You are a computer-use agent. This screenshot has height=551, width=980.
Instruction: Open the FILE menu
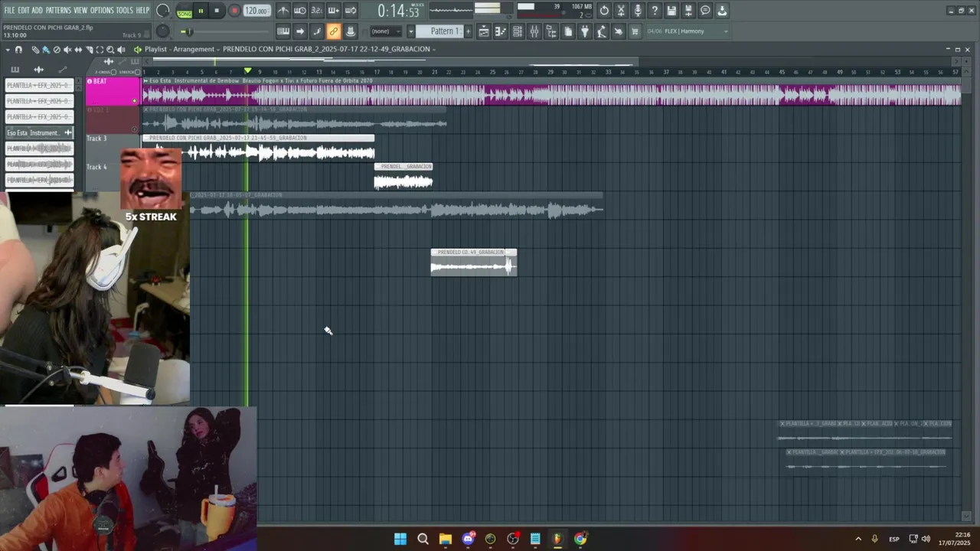pyautogui.click(x=9, y=10)
